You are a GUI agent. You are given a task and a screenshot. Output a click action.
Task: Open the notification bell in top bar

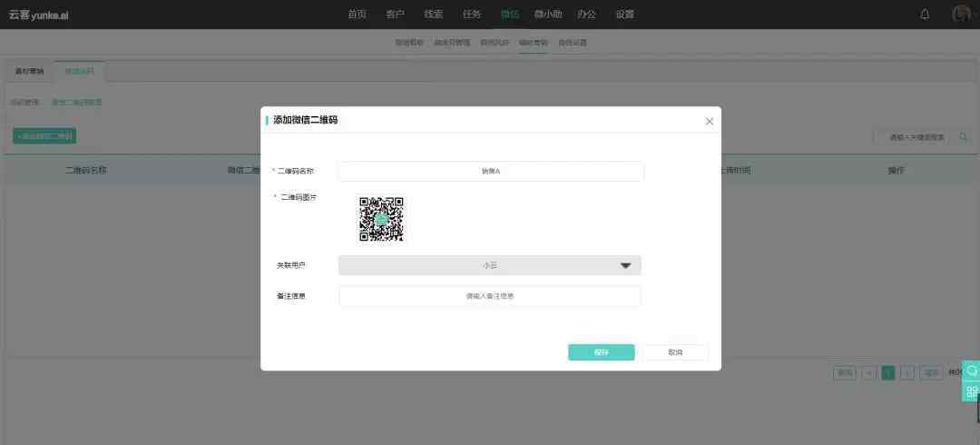(x=925, y=15)
